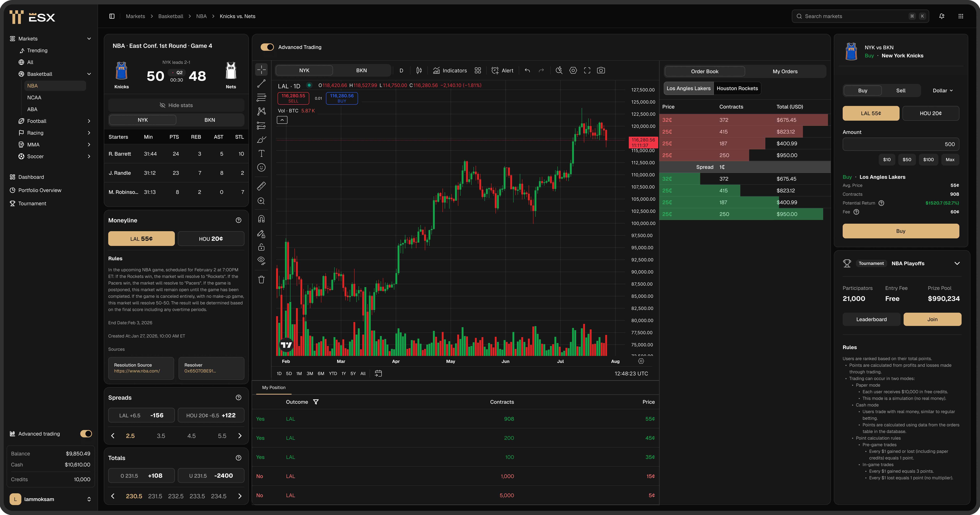Open Portfolio Overview page
Image resolution: width=980 pixels, height=515 pixels.
point(40,190)
